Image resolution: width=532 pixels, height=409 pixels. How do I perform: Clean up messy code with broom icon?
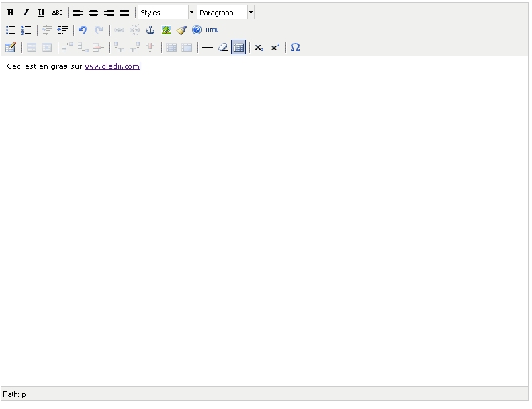point(181,30)
